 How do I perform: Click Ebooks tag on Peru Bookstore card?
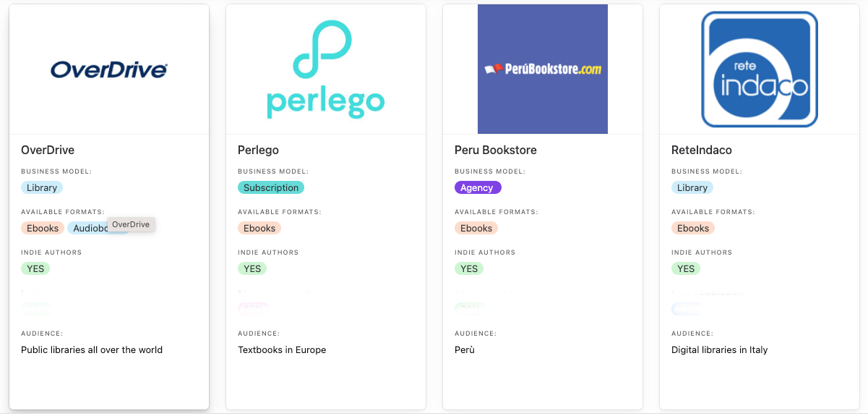476,228
